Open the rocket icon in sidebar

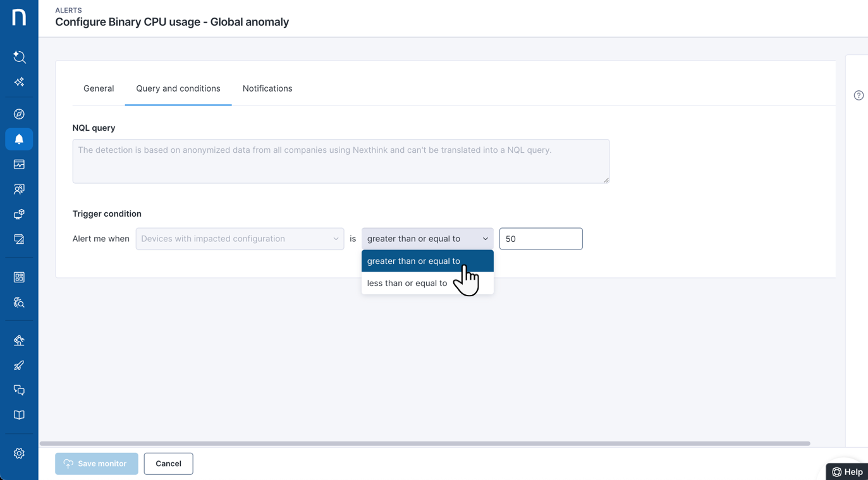pyautogui.click(x=19, y=366)
